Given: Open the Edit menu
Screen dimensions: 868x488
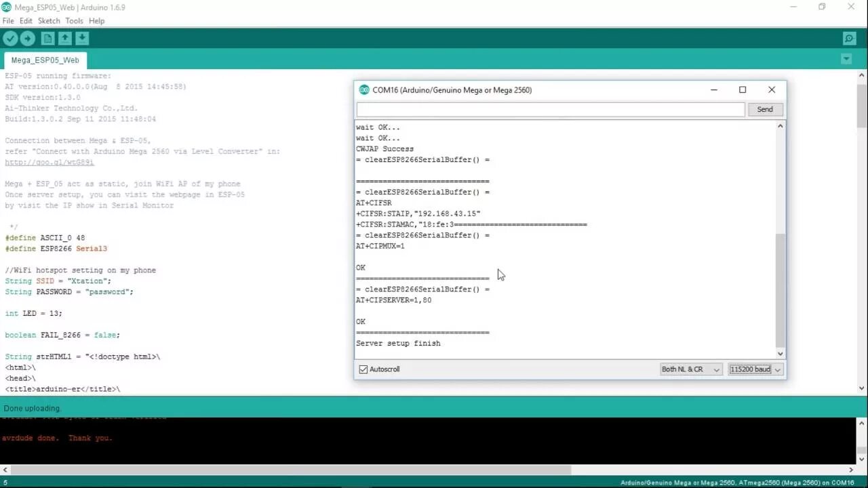Looking at the screenshot, I should 26,21.
